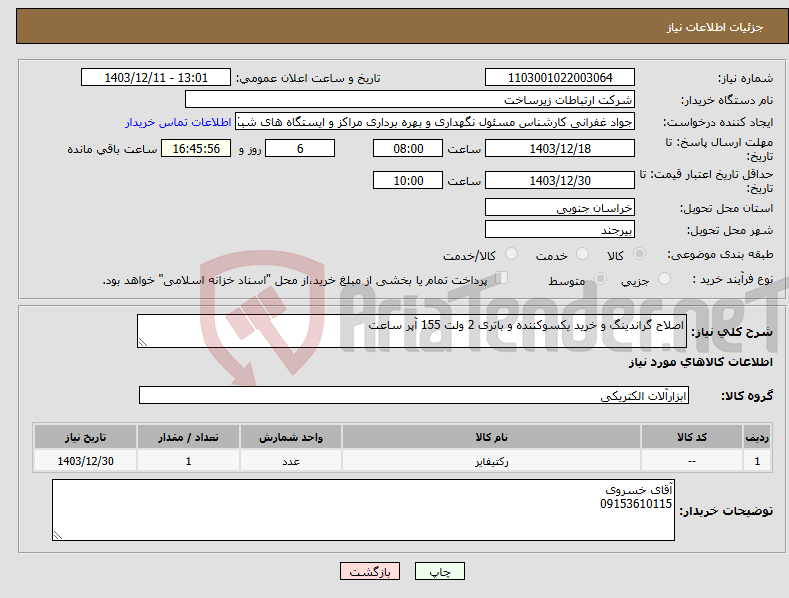Click the چاپ (print) button
This screenshot has height=598, width=789.
point(439,571)
